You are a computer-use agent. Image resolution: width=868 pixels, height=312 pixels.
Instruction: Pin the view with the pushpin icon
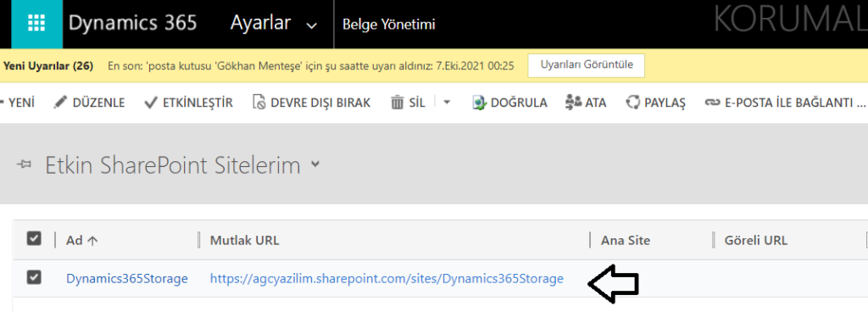pyautogui.click(x=24, y=165)
